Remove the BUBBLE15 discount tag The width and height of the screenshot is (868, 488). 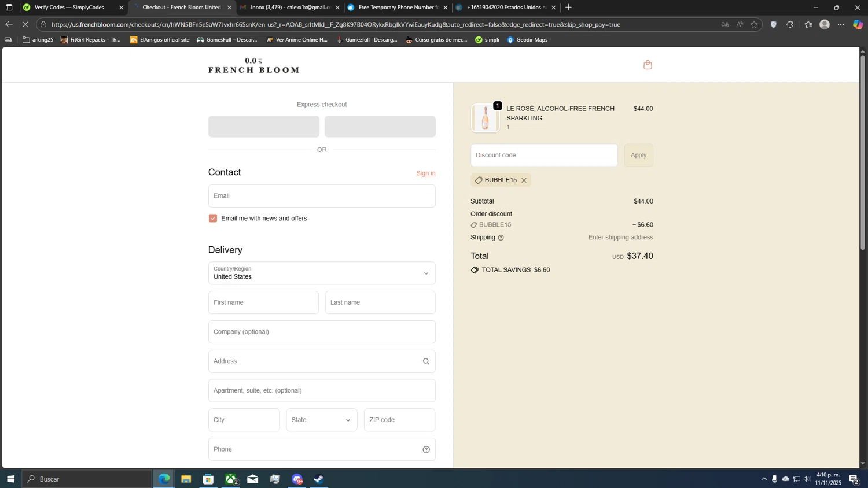click(524, 180)
